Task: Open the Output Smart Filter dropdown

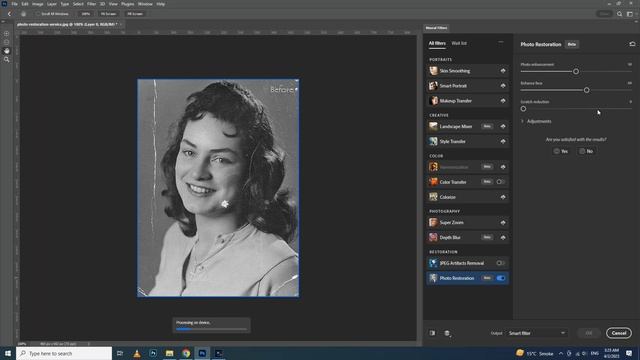Action: click(537, 333)
